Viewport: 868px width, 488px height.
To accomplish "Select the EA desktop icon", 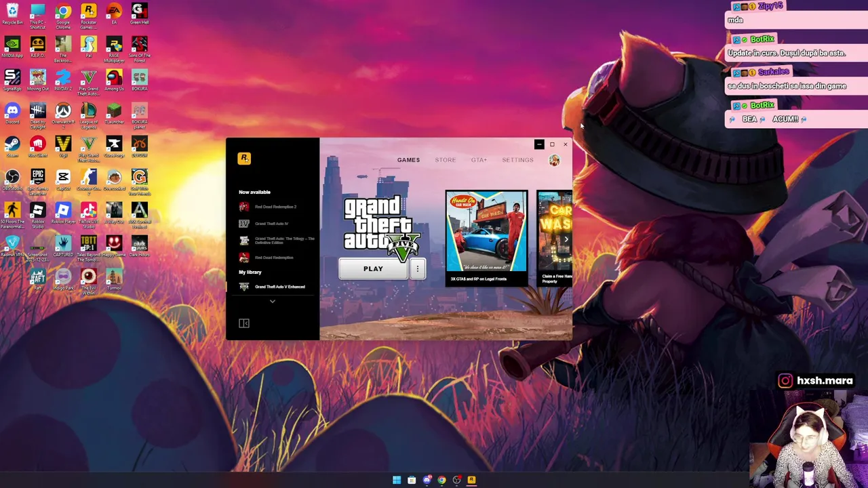I will coord(114,14).
